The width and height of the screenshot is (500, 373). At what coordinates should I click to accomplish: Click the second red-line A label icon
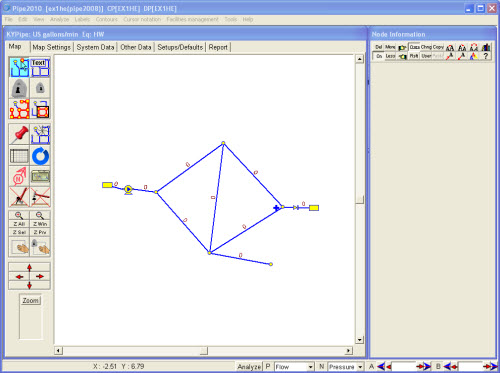462,56
